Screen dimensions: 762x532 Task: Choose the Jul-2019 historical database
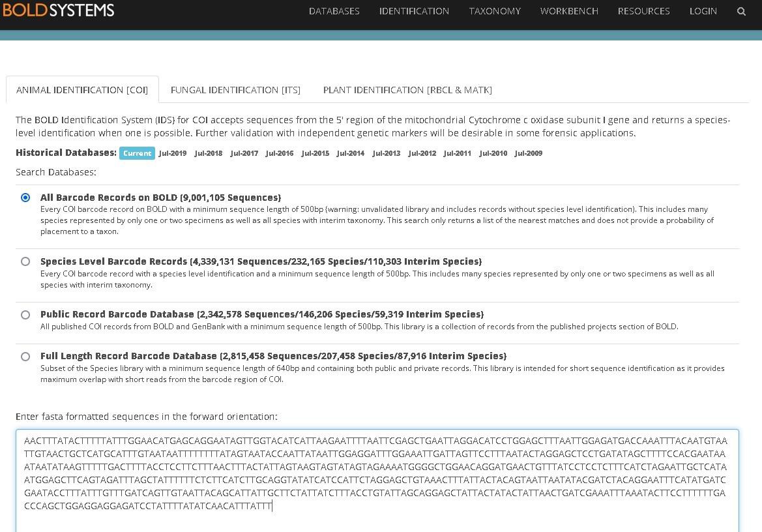(x=173, y=153)
